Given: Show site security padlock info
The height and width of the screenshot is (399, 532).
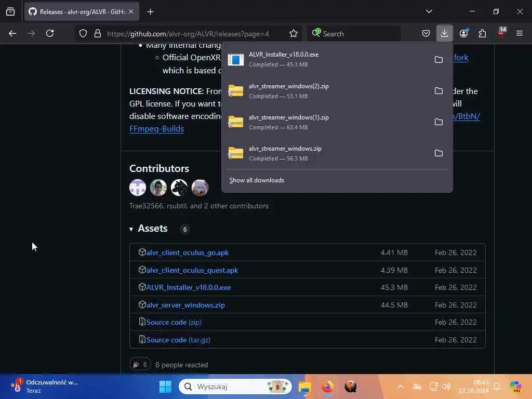Looking at the screenshot, I should [98, 34].
